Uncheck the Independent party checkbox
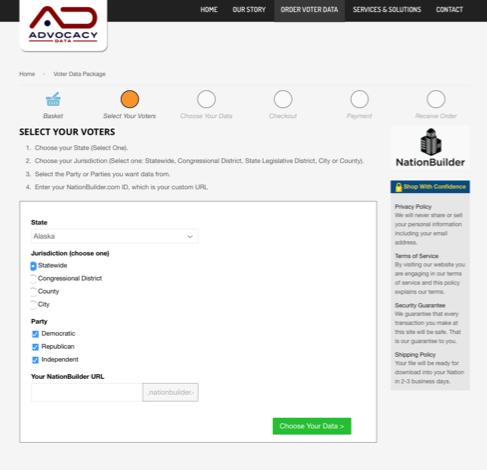Image resolution: width=487 pixels, height=470 pixels. pyautogui.click(x=35, y=360)
